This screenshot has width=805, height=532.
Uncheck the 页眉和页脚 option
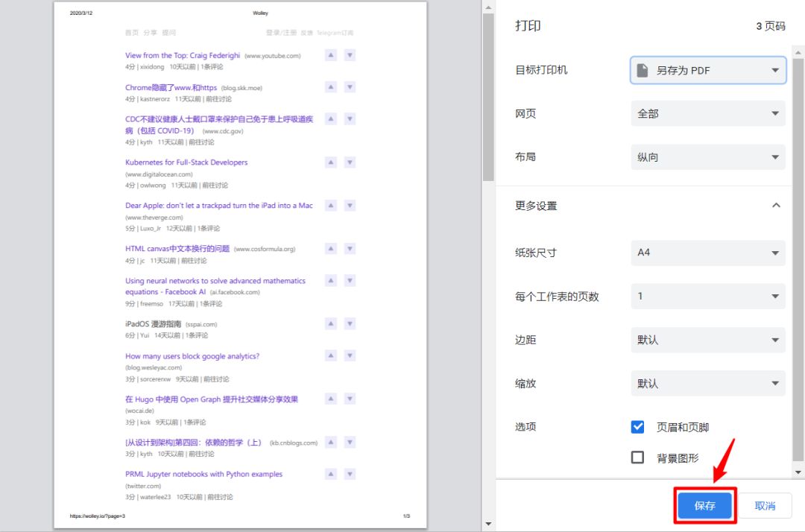pyautogui.click(x=637, y=426)
